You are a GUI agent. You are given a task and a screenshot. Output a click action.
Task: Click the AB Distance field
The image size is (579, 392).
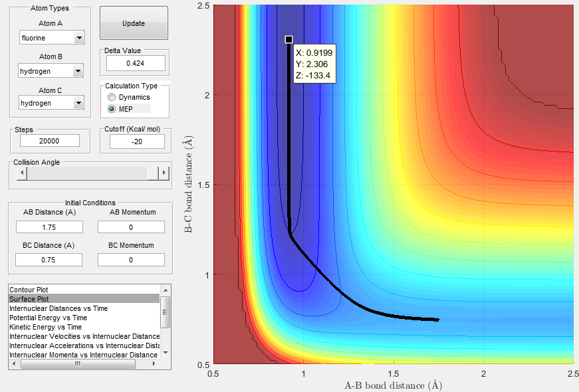(x=49, y=227)
